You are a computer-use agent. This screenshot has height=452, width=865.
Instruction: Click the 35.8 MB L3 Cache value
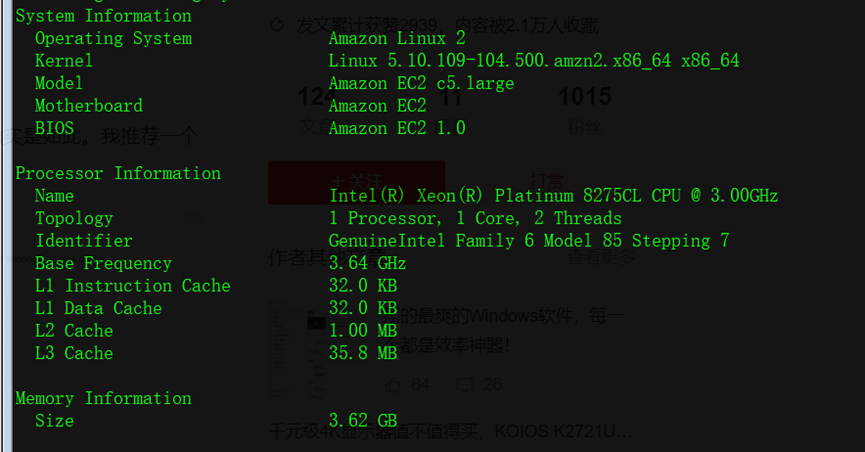363,353
